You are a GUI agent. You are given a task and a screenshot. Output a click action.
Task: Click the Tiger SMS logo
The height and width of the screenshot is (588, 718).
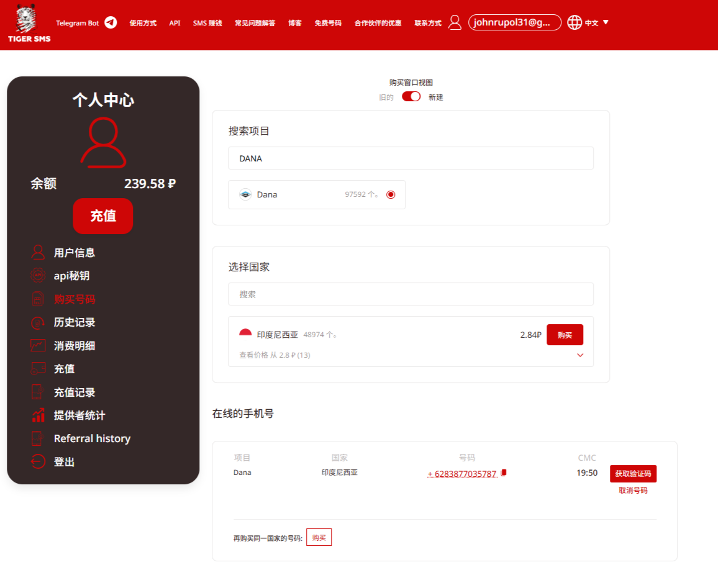tap(29, 24)
